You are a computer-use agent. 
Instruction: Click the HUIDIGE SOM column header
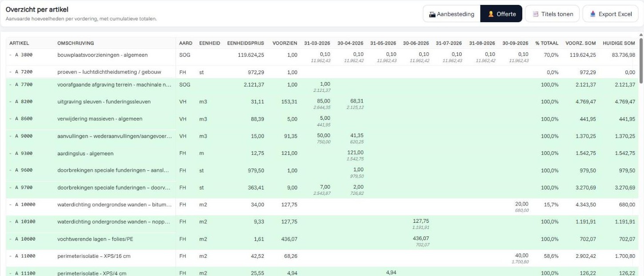click(x=619, y=43)
